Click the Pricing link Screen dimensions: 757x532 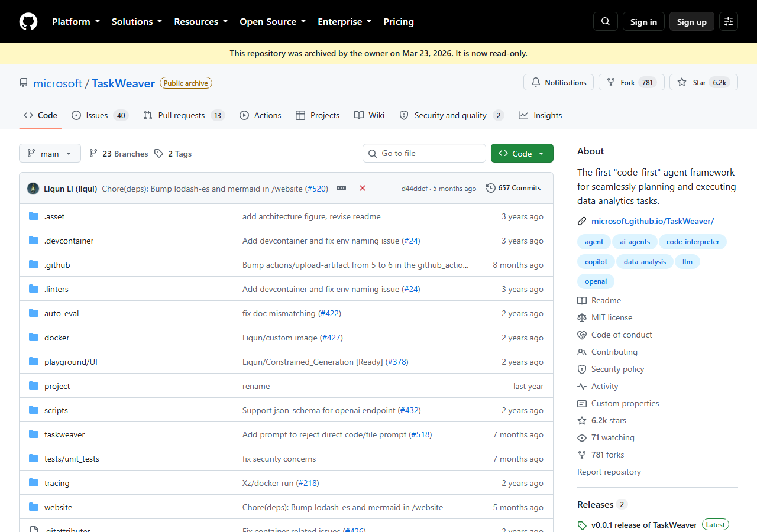point(399,22)
